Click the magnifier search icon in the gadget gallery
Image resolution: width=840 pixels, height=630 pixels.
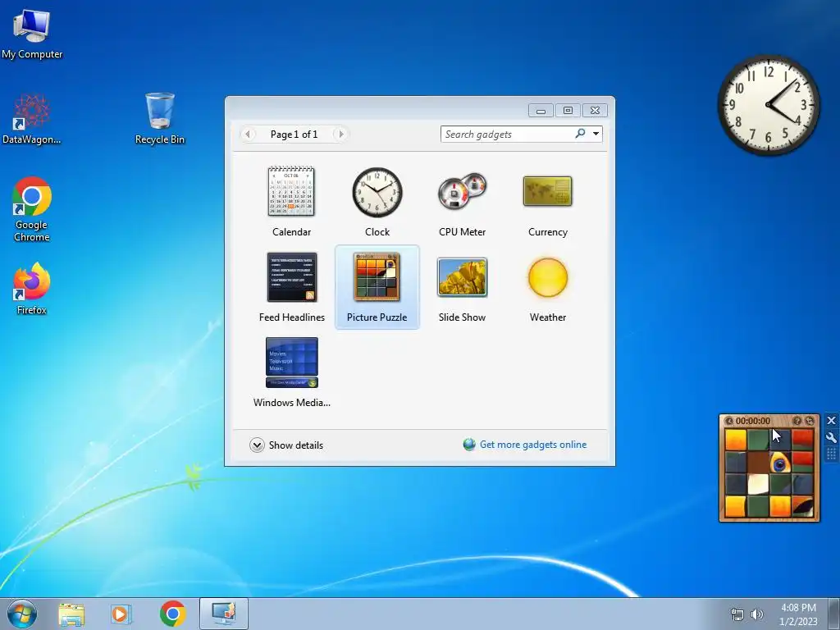point(580,134)
